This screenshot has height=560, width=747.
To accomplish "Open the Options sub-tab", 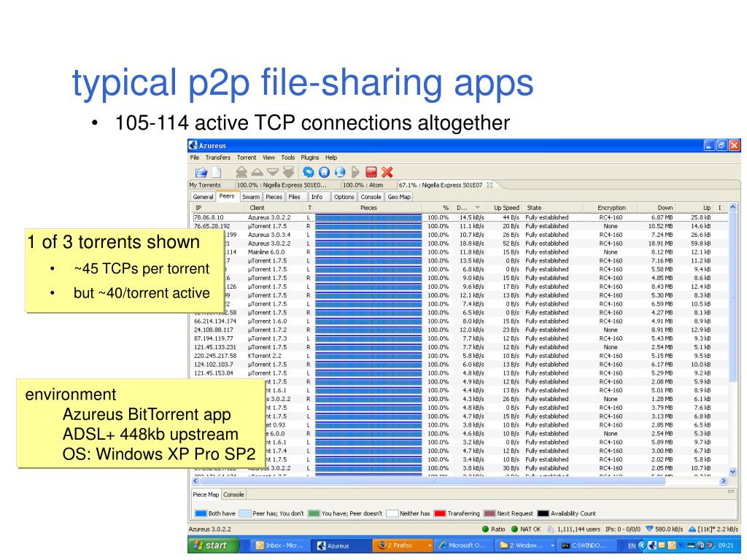I will pos(344,197).
